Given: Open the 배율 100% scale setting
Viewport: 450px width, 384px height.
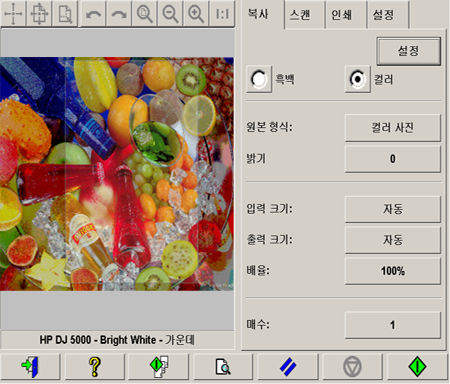Looking at the screenshot, I should tap(393, 271).
